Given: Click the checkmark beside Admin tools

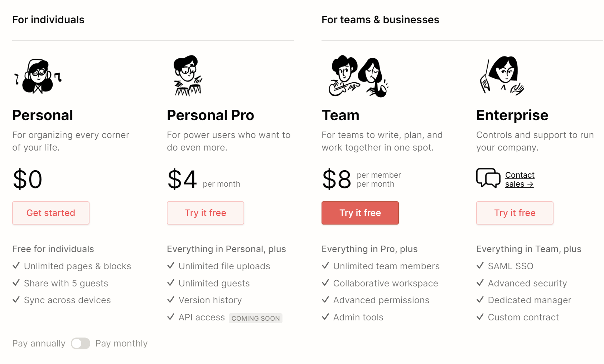Looking at the screenshot, I should pyautogui.click(x=325, y=317).
